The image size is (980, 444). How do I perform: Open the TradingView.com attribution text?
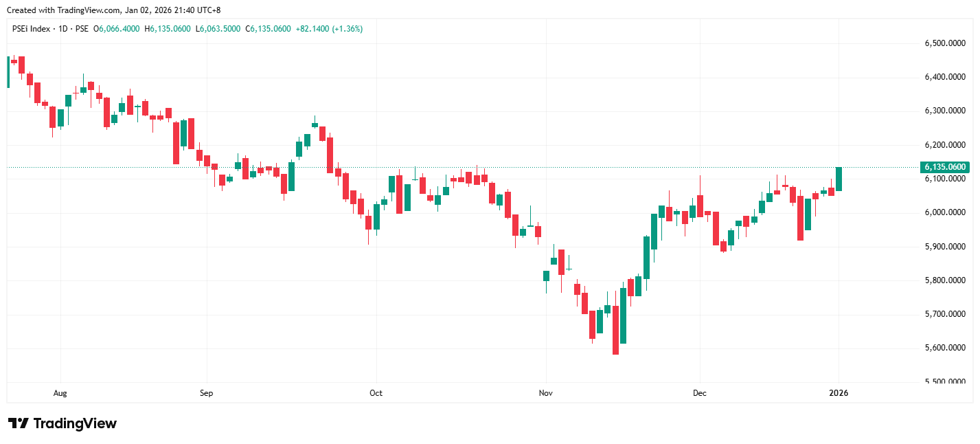(83, 10)
